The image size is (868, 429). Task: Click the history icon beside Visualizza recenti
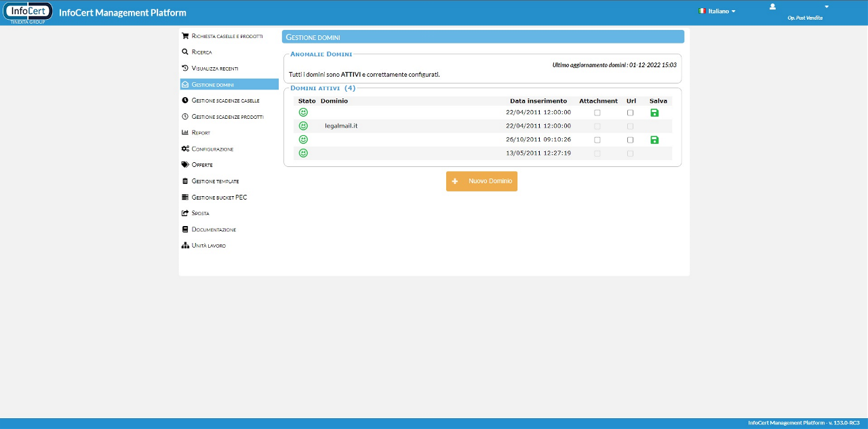[185, 68]
